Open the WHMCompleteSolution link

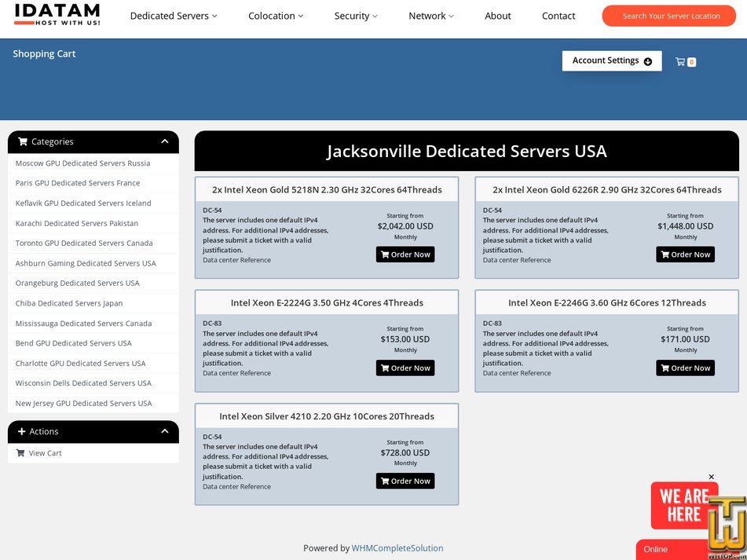pos(397,548)
